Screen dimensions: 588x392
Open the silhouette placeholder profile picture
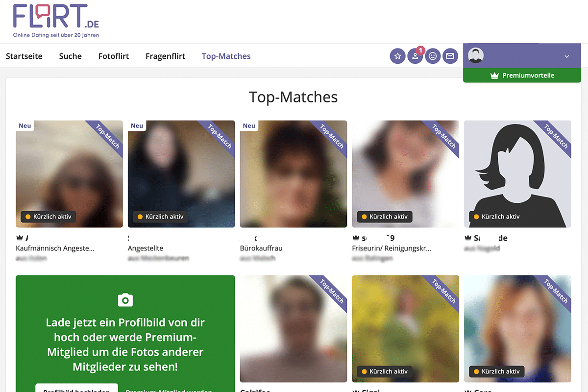[517, 174]
